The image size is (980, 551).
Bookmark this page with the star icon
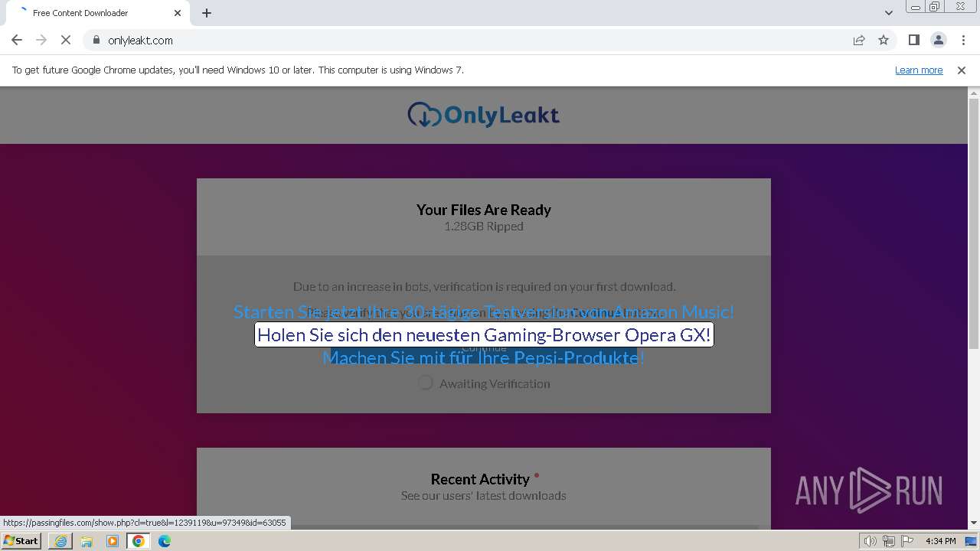(884, 40)
